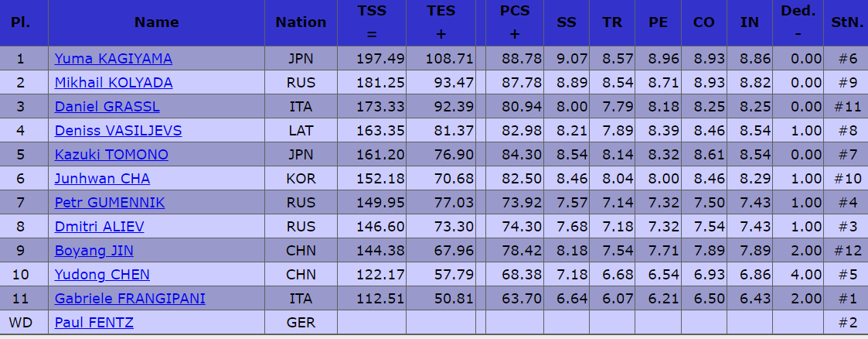Open Petr GUMENNIK's details link
868x339 pixels.
pos(109,203)
